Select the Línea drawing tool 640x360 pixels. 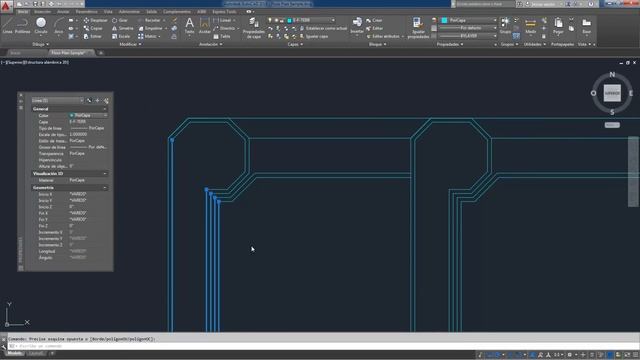coord(7,26)
